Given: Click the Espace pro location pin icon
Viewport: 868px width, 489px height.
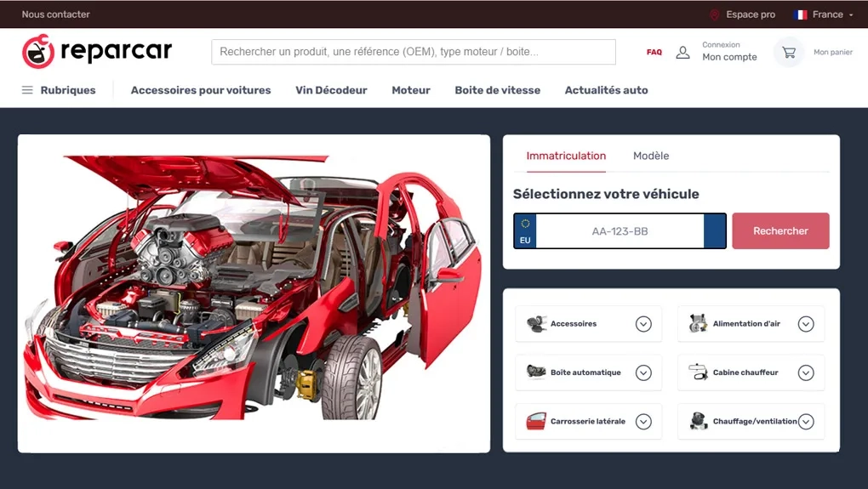Looking at the screenshot, I should coord(714,15).
